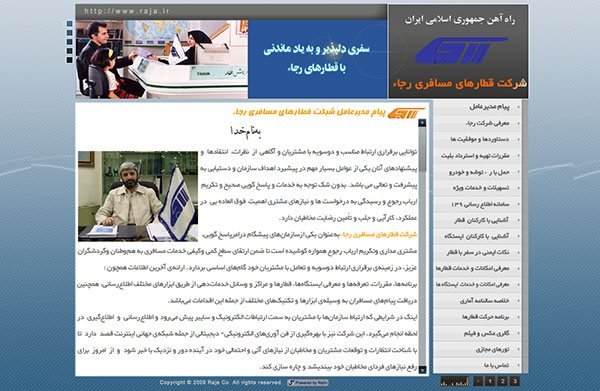The width and height of the screenshot is (600, 391).
Task: Click the orange شرکت قطارهای مسافری رجاء link in text
Action: pos(379,235)
